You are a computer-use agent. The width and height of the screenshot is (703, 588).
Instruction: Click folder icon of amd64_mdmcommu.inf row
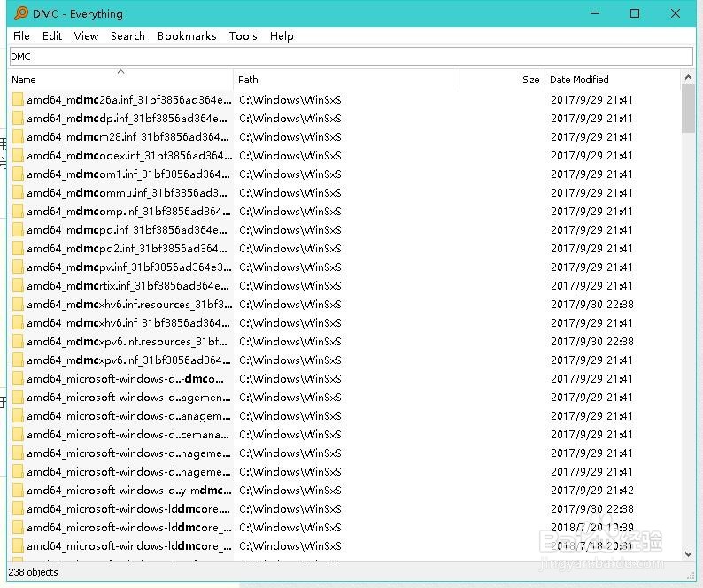[x=18, y=193]
